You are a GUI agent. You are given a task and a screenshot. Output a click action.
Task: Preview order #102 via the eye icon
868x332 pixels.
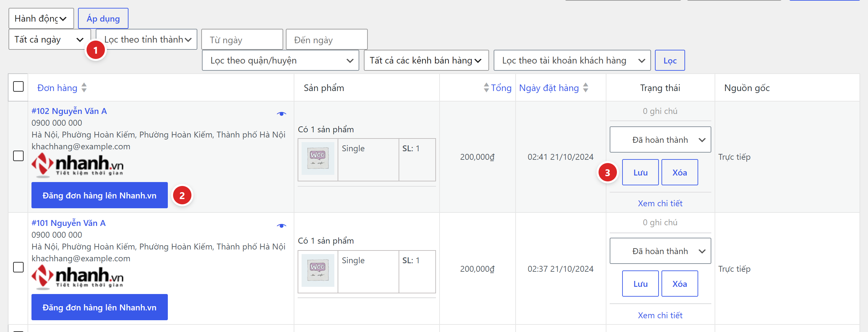(x=281, y=114)
